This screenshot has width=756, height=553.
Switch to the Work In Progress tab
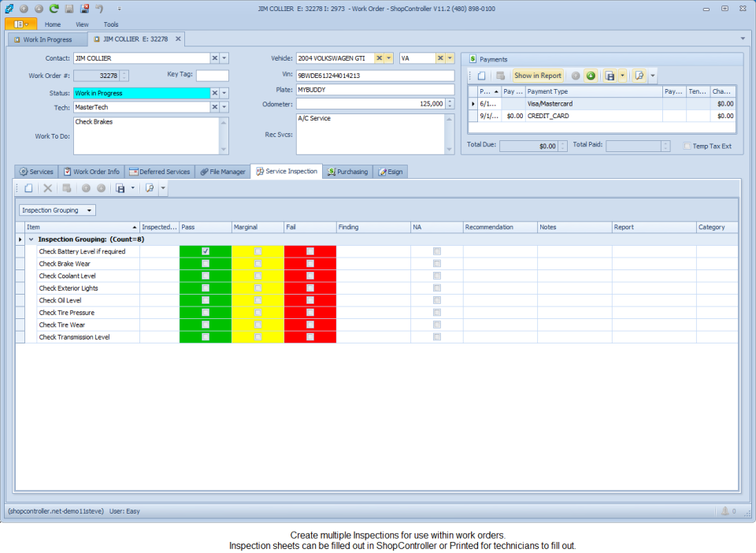46,39
